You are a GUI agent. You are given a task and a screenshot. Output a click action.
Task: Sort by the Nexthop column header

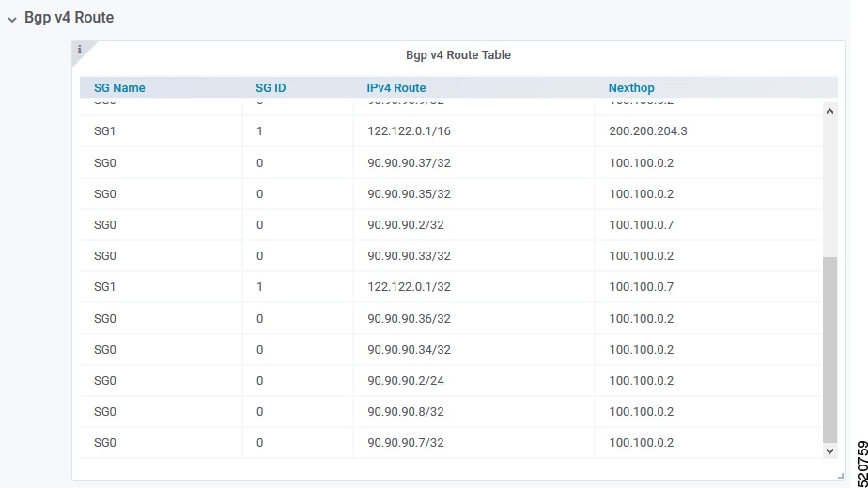pos(631,88)
